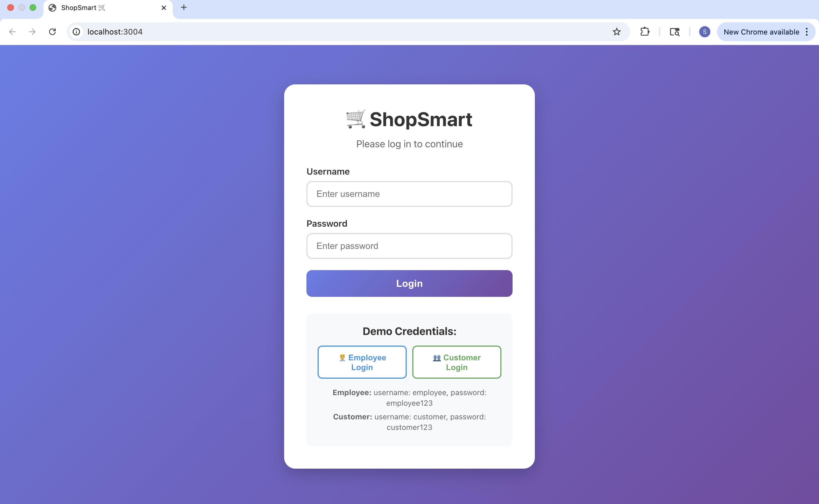The width and height of the screenshot is (819, 504).
Task: Go back with the browser arrow
Action: click(12, 32)
